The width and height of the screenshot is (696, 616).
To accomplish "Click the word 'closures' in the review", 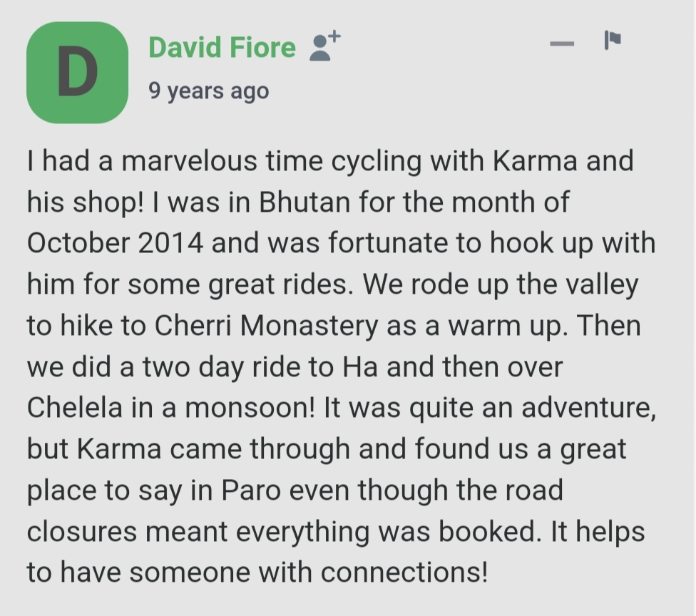I will (82, 530).
